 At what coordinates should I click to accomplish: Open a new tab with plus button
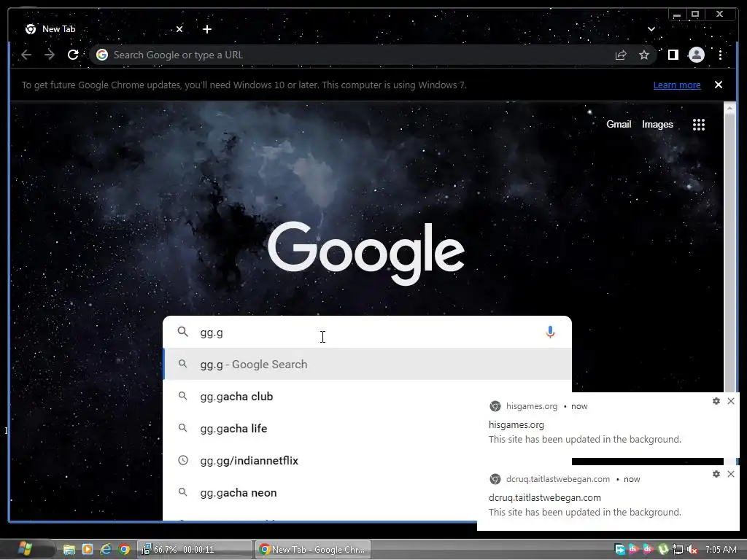click(x=206, y=29)
